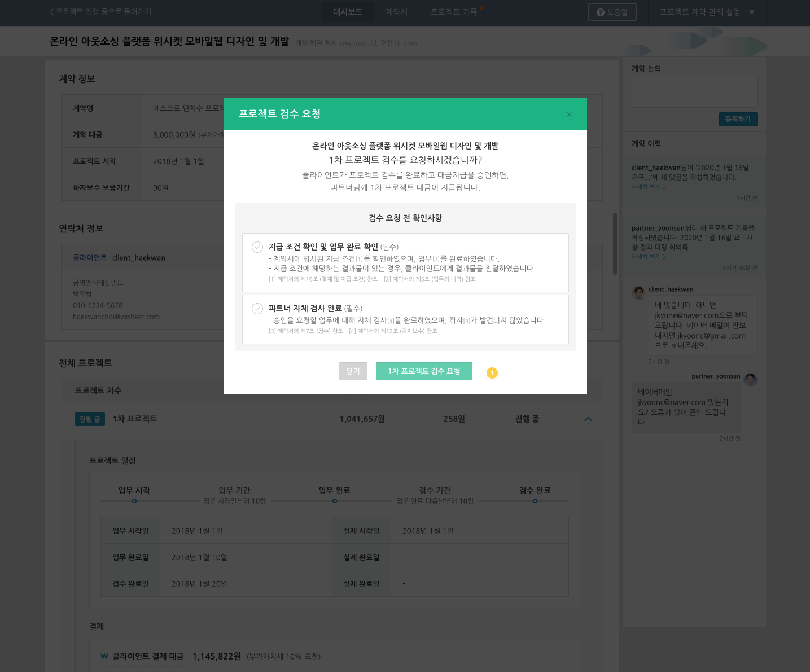Click partner_yoonsun's profile avatar
Image resolution: width=810 pixels, height=672 pixels.
(x=750, y=380)
